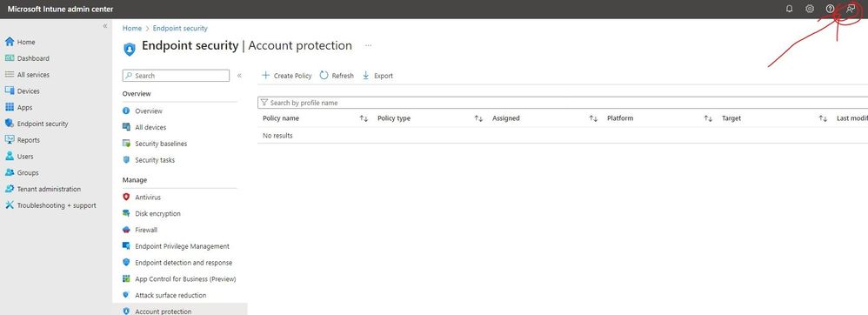The width and height of the screenshot is (868, 315).
Task: Focus the Search by profile name field
Action: (563, 103)
